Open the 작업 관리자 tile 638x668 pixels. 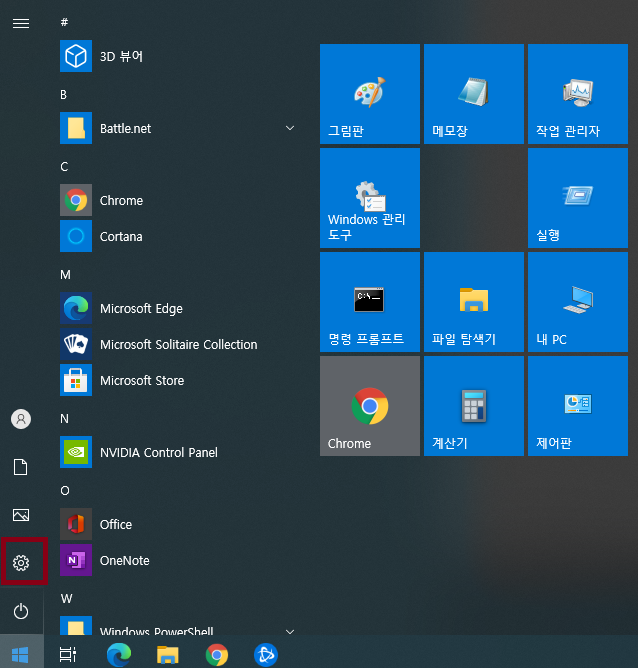[578, 94]
